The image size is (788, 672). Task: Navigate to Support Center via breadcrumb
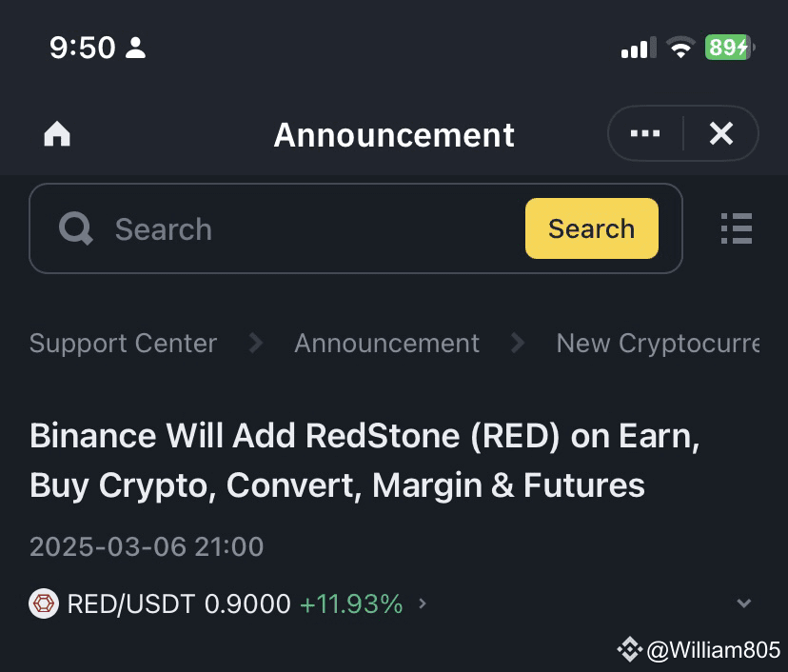[x=123, y=344]
